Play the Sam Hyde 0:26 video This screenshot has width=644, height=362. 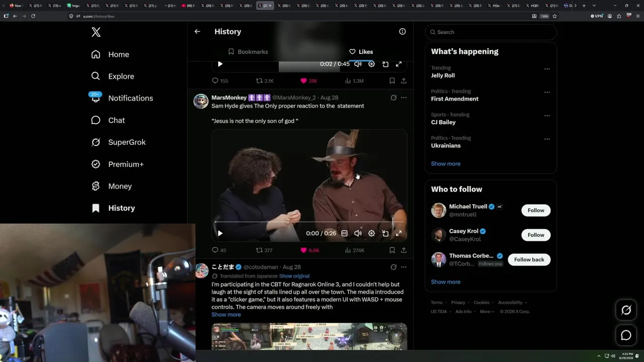[x=220, y=233]
